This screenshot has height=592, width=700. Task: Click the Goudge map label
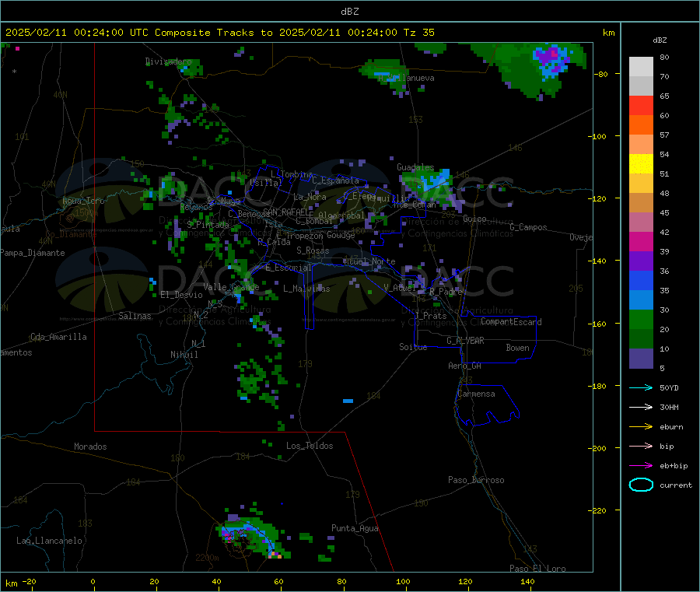pos(341,235)
